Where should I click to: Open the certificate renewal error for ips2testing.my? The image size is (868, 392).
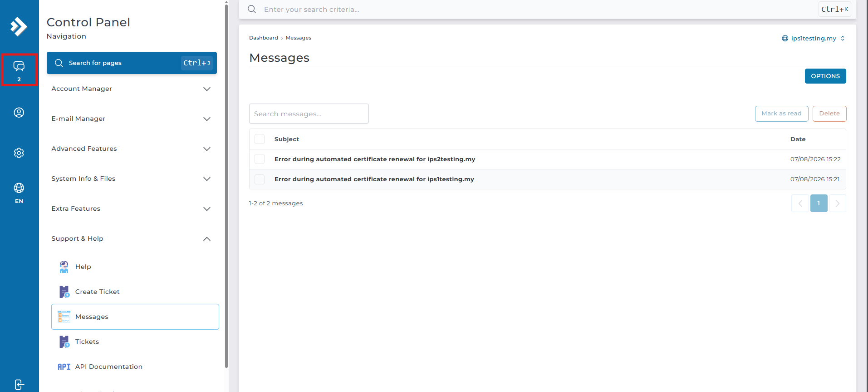(x=375, y=159)
